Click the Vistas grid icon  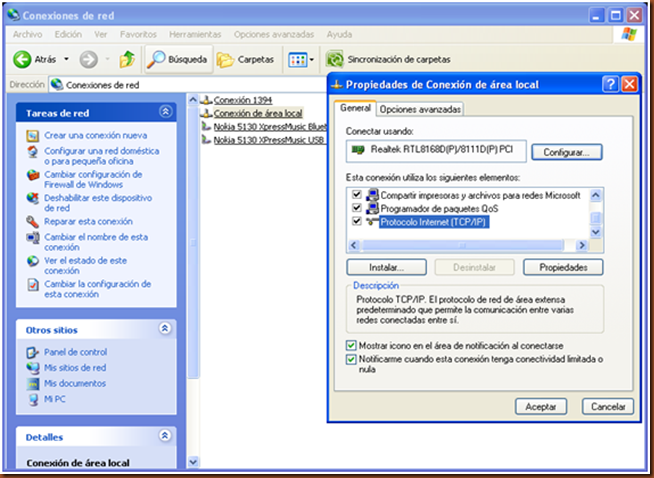[297, 60]
